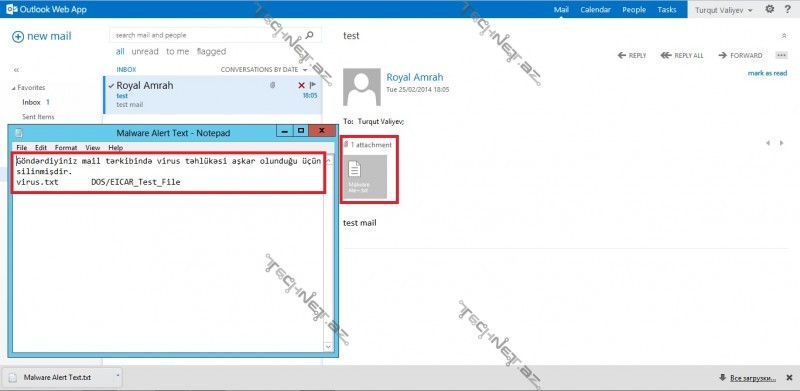This screenshot has width=800, height=391.
Task: Go to next attachment arrow
Action: (781, 143)
